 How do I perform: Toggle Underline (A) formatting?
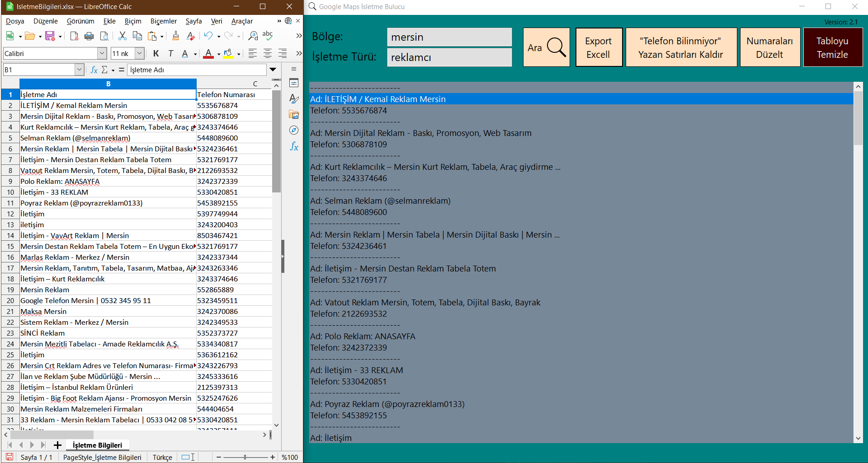pos(185,53)
